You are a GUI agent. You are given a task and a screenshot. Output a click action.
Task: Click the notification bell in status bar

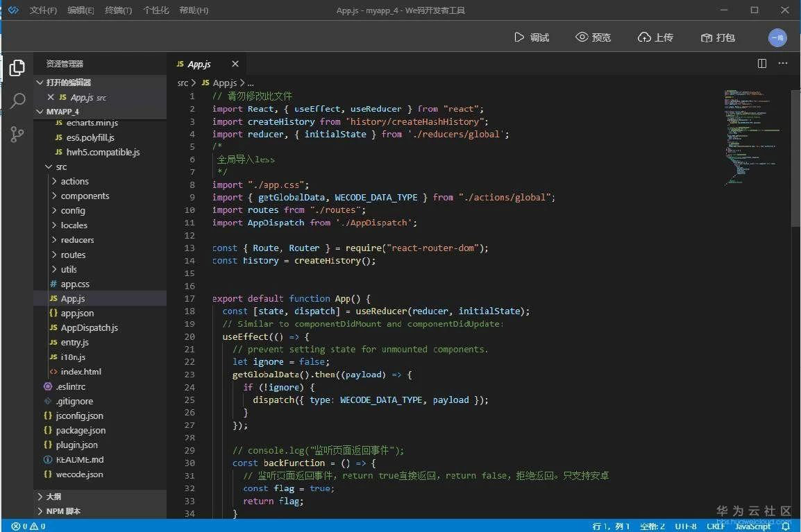786,526
